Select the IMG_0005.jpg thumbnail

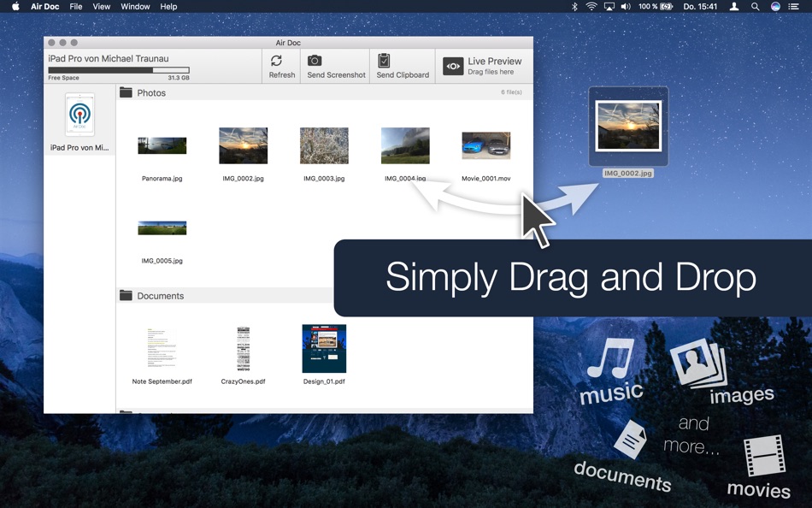click(162, 227)
